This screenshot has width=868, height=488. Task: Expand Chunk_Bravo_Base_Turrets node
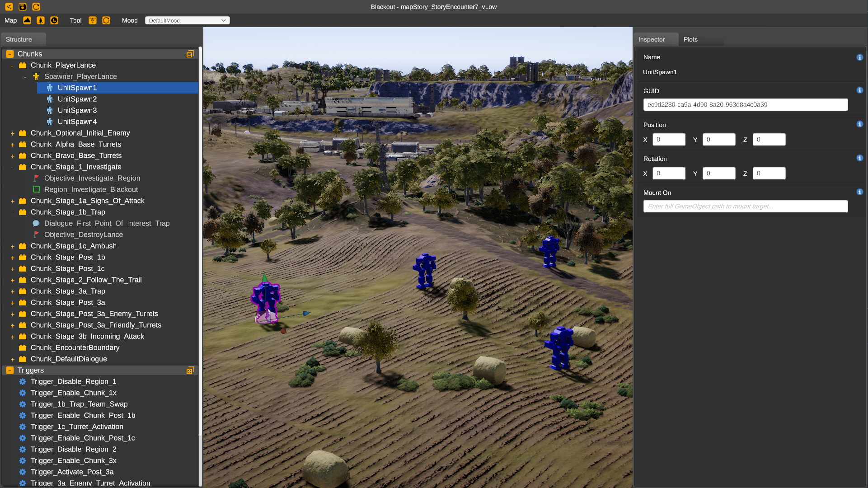(12, 156)
